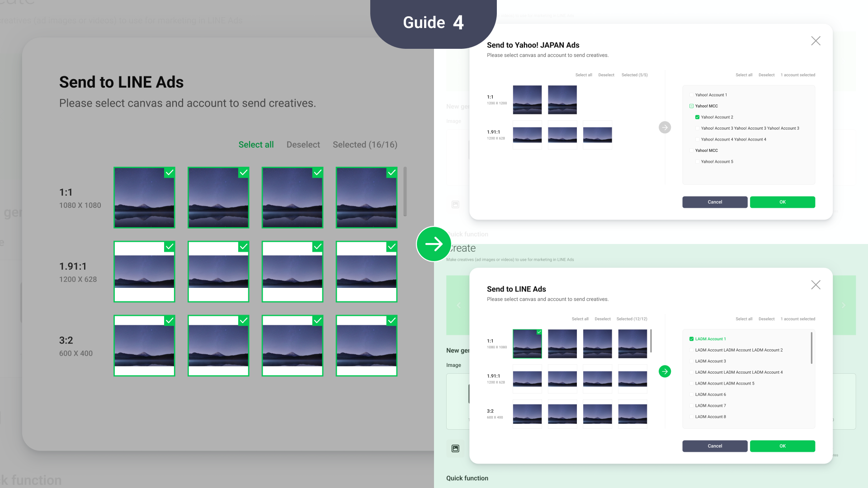Toggle the fourth 3:2 thumbnail in the large dialog
The width and height of the screenshot is (868, 488).
367,346
